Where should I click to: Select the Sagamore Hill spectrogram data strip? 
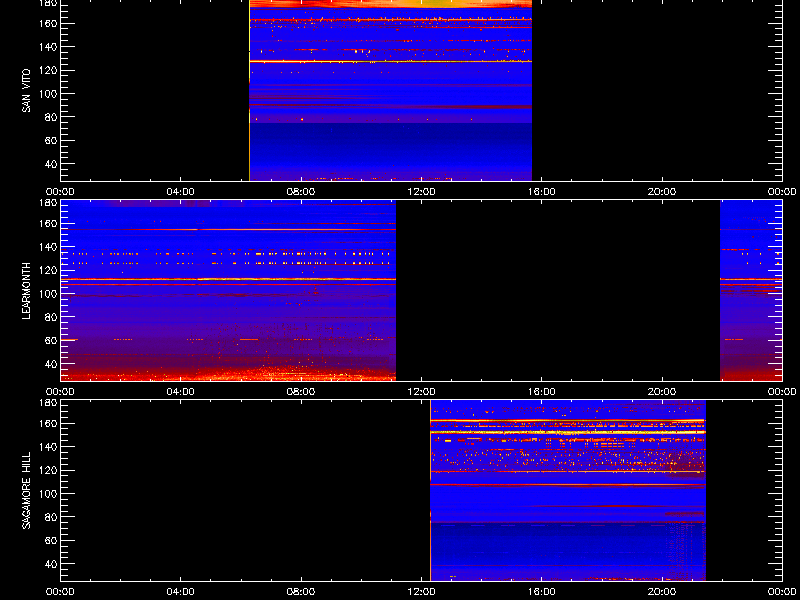tap(568, 490)
